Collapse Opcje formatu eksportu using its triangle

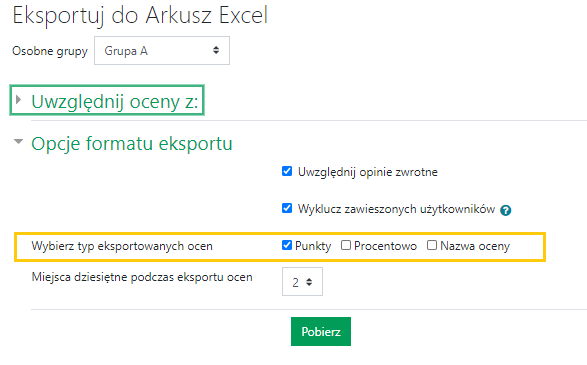[x=18, y=142]
